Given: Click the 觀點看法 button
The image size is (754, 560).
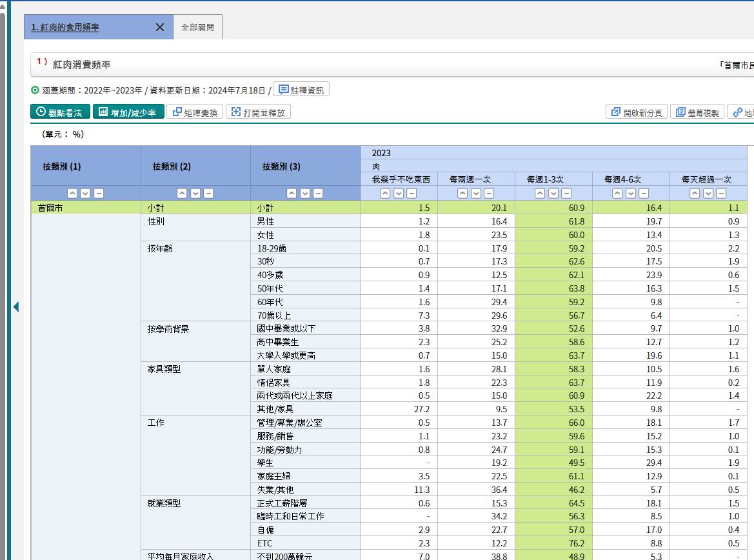Looking at the screenshot, I should click(60, 112).
